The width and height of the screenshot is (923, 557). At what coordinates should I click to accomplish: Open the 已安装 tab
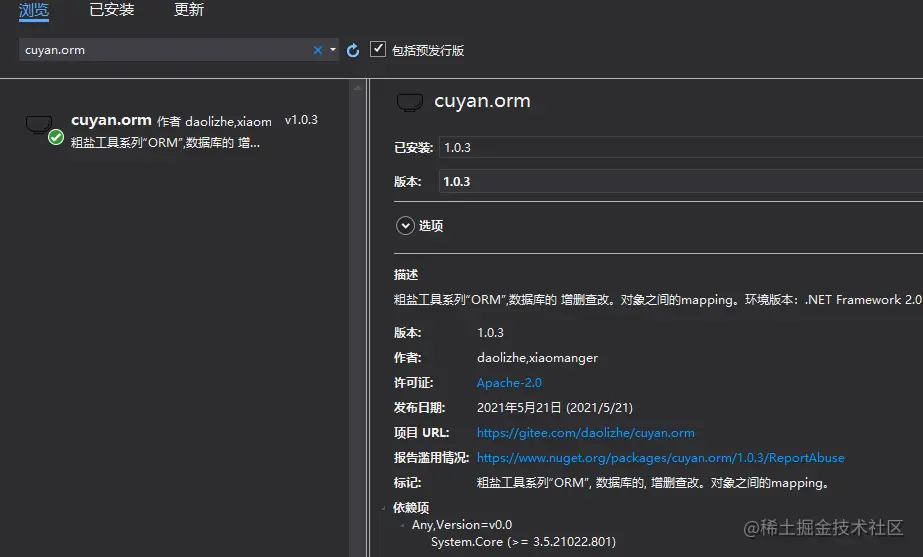coord(112,10)
